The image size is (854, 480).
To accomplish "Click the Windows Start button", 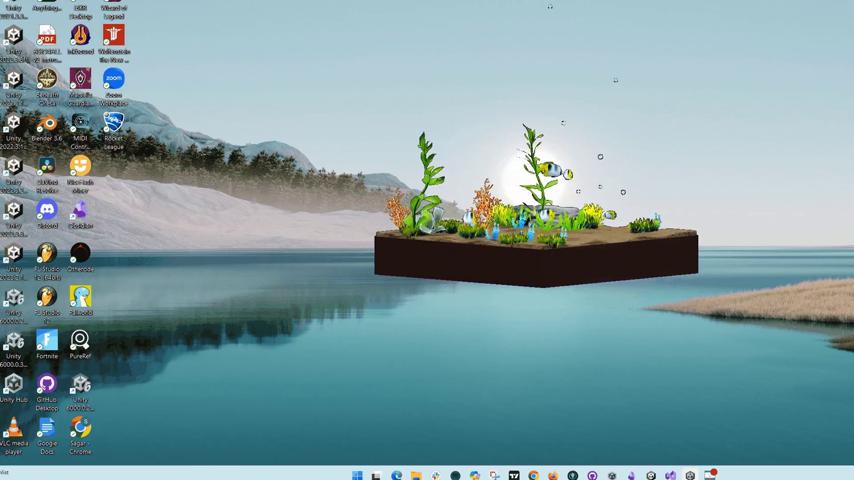I will [x=357, y=475].
